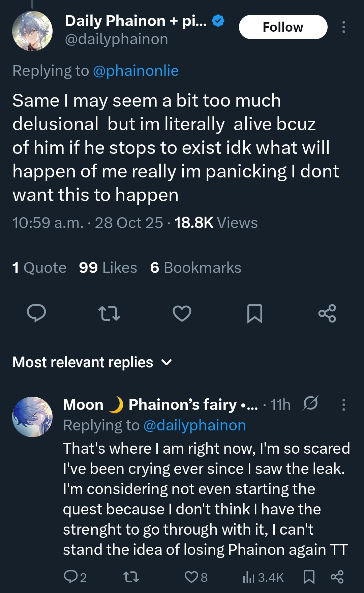Screen dimensions: 364x593
Task: Open the @phainonlie profile link
Action: click(x=135, y=71)
